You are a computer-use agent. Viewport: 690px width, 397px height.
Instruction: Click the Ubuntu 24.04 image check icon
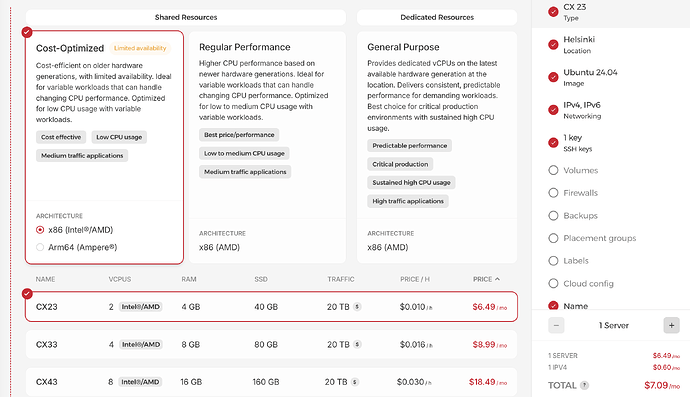pos(553,77)
